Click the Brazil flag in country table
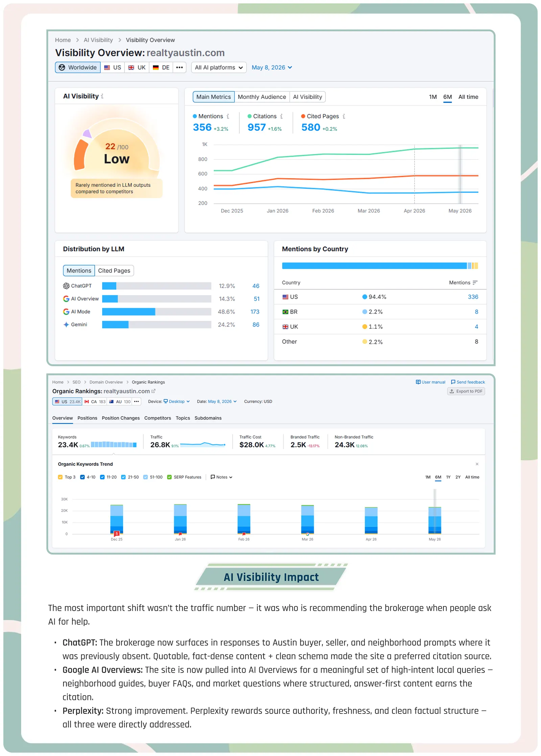This screenshot has width=541, height=756. pyautogui.click(x=285, y=312)
